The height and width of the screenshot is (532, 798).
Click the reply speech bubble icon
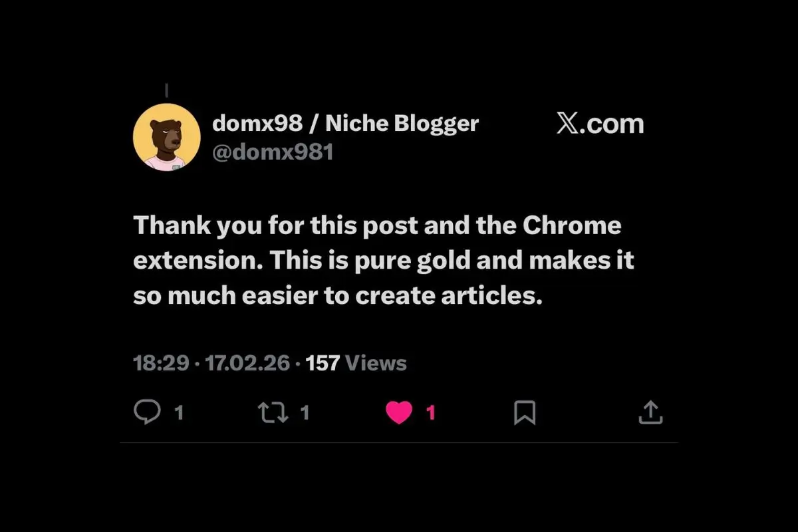(147, 412)
